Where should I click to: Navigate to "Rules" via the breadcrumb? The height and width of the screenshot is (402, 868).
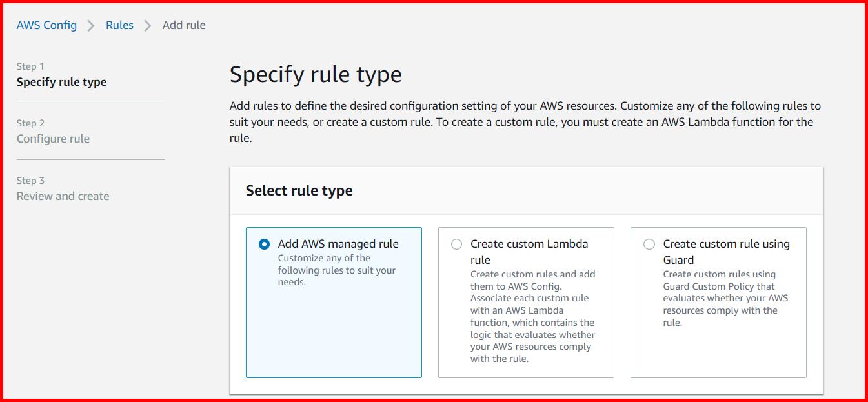point(119,25)
